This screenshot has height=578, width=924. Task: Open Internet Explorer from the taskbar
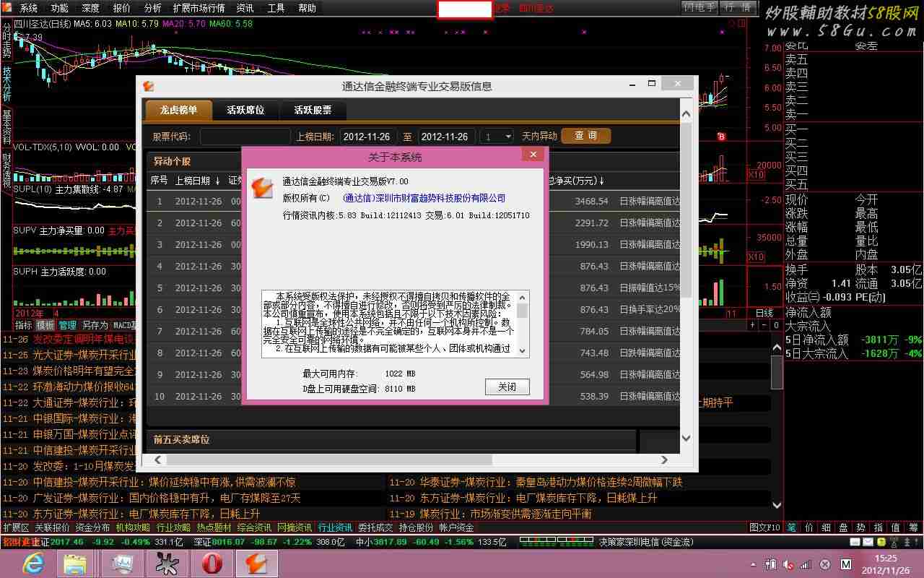click(33, 563)
